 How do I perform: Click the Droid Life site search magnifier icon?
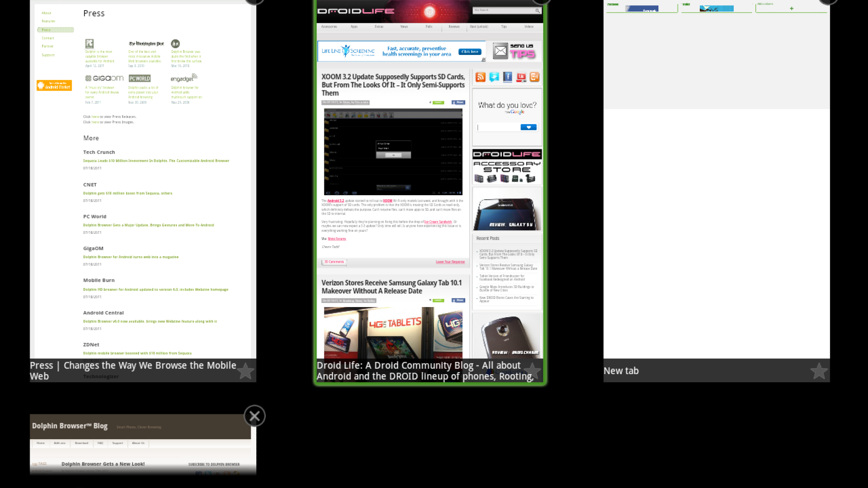click(537, 11)
